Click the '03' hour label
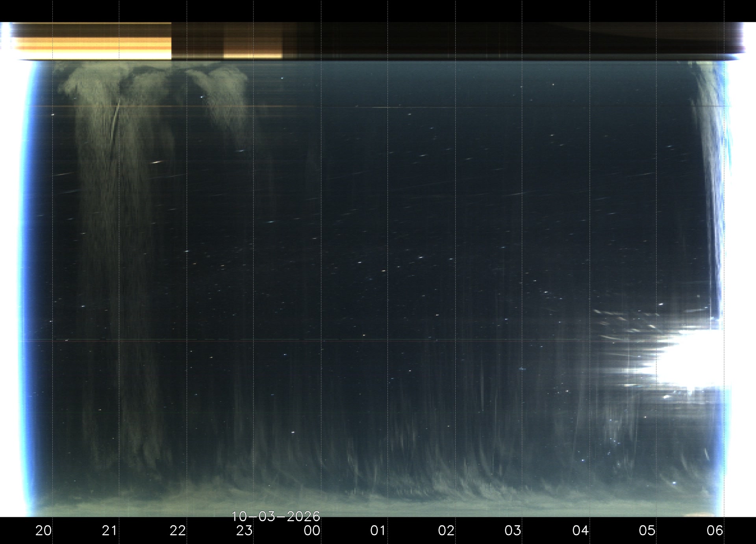Screen dimensions: 756x544 point(513,531)
